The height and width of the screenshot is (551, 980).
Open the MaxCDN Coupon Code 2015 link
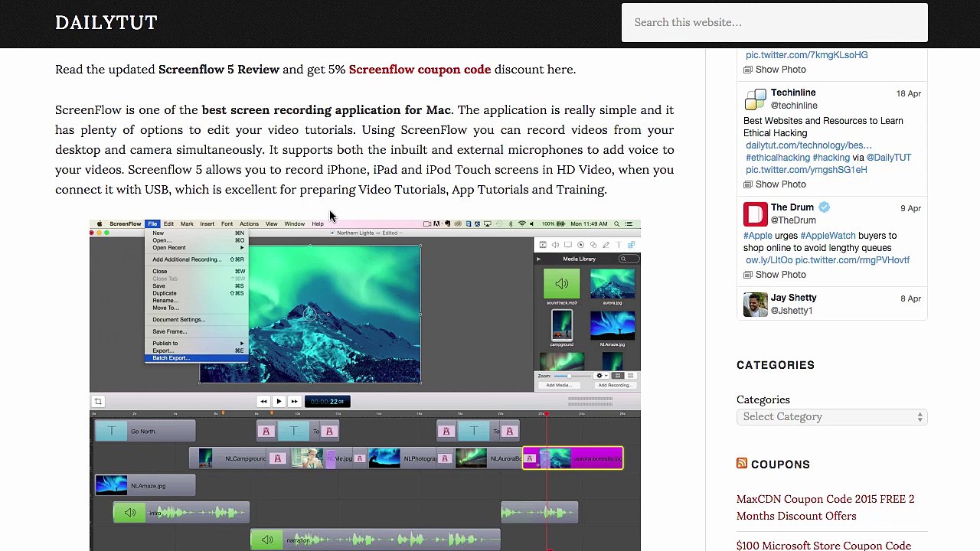point(825,507)
